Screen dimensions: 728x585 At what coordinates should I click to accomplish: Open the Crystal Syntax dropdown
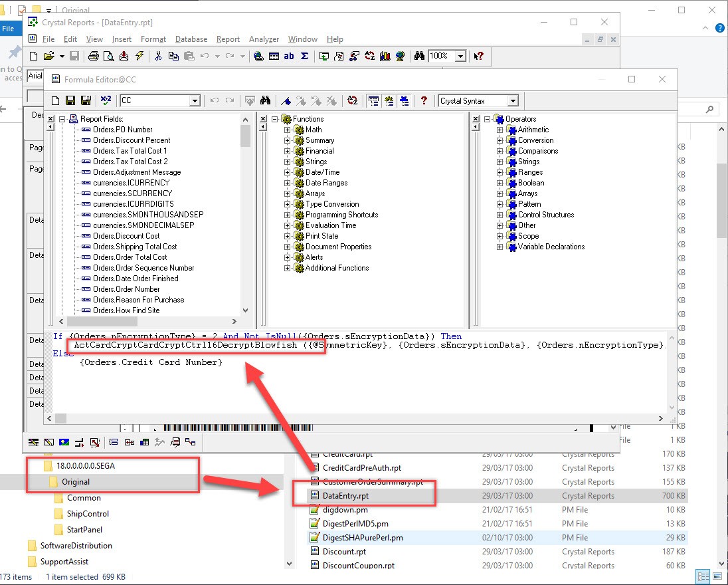click(x=512, y=101)
